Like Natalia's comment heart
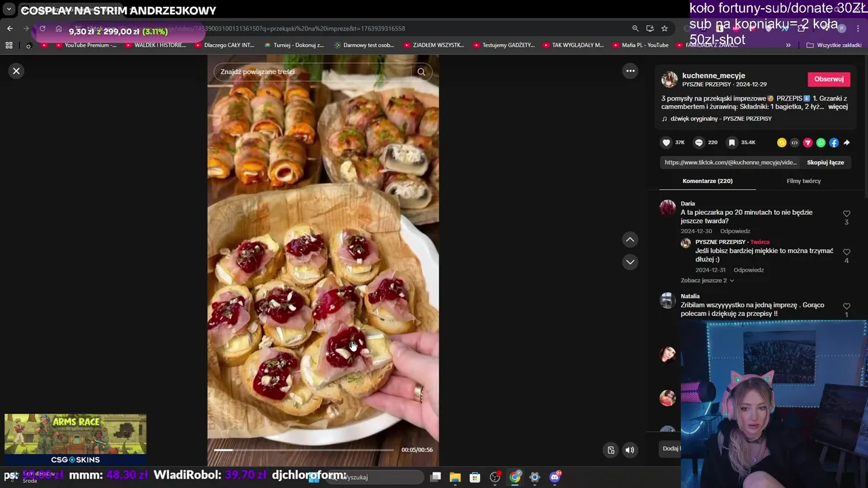The width and height of the screenshot is (868, 488). (x=846, y=306)
